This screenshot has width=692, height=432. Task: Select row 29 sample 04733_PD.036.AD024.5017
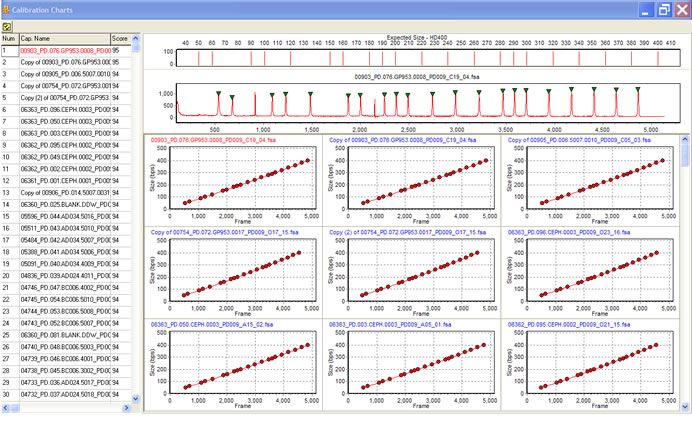coord(66,383)
